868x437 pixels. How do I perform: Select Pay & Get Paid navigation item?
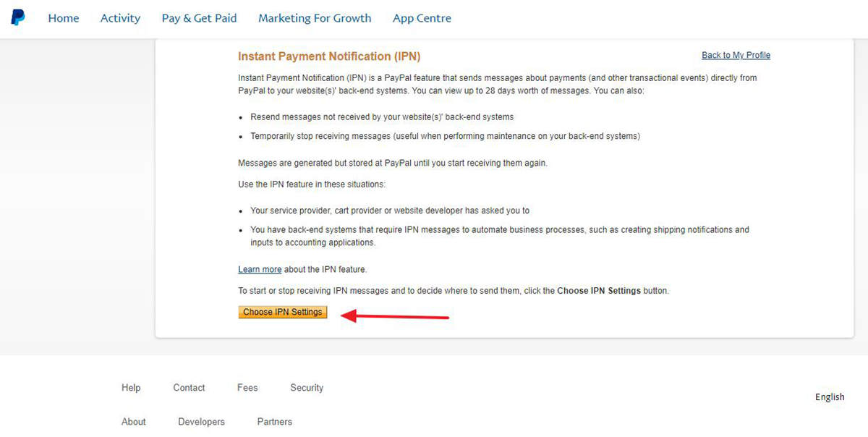tap(199, 18)
